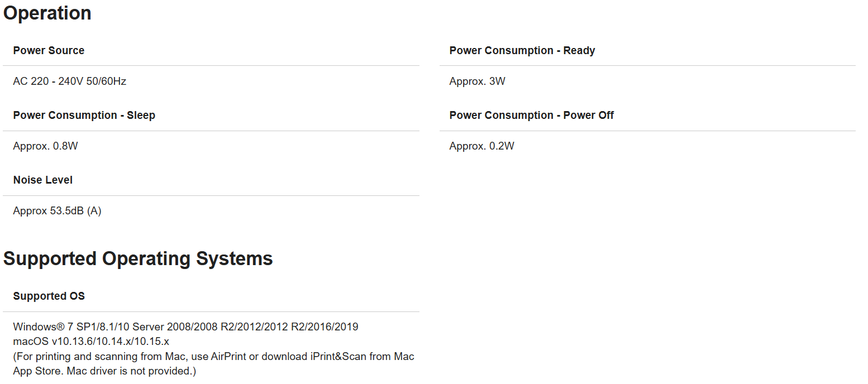Click the AirPrint printing note line
Image resolution: width=868 pixels, height=384 pixels.
coord(214,356)
